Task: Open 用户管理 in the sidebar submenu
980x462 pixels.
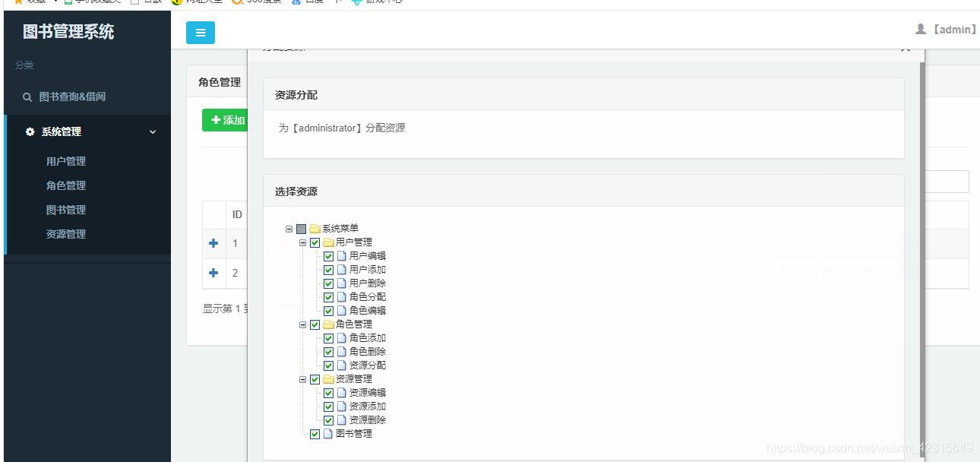Action: pos(66,161)
